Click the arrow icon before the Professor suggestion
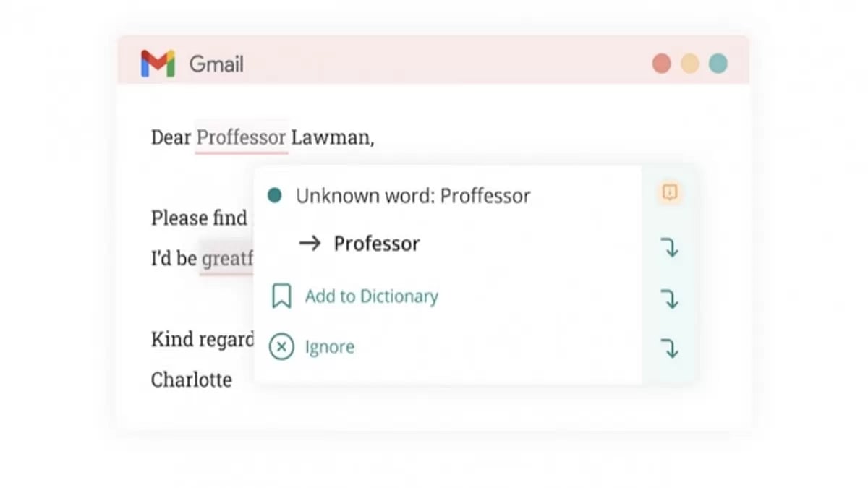The width and height of the screenshot is (868, 488). tap(310, 244)
